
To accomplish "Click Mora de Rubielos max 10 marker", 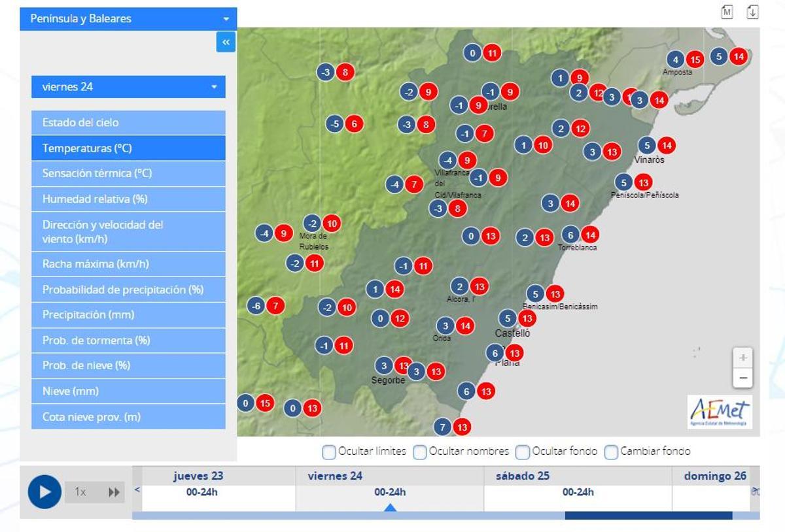I will [332, 224].
